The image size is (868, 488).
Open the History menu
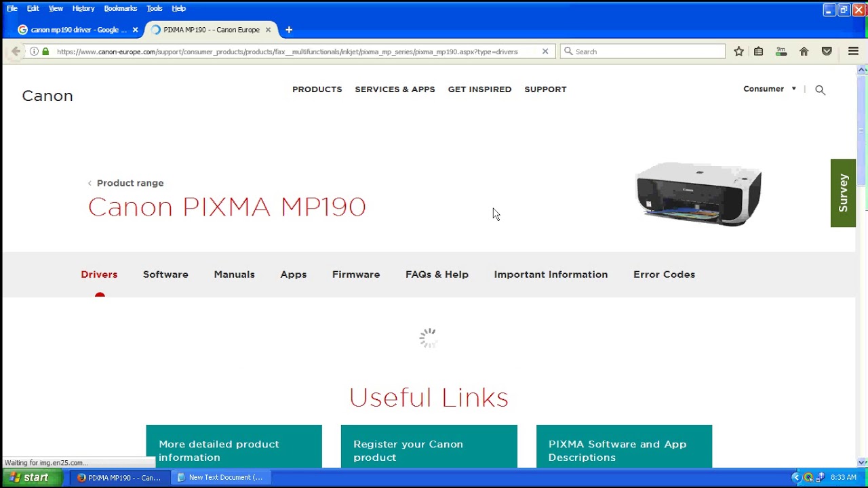coord(83,8)
